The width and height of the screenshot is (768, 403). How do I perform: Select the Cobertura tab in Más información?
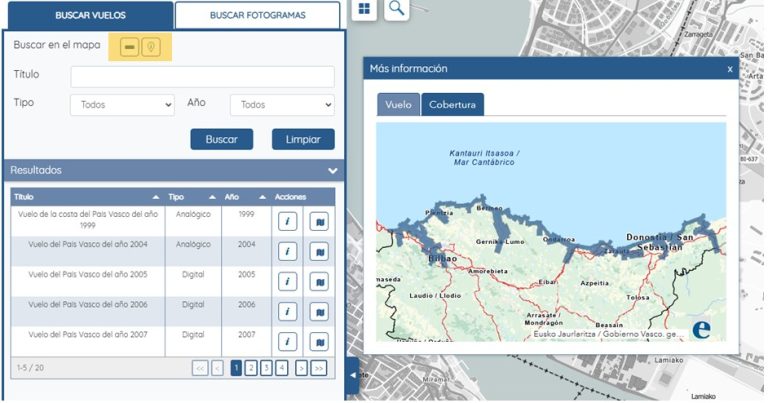click(452, 105)
